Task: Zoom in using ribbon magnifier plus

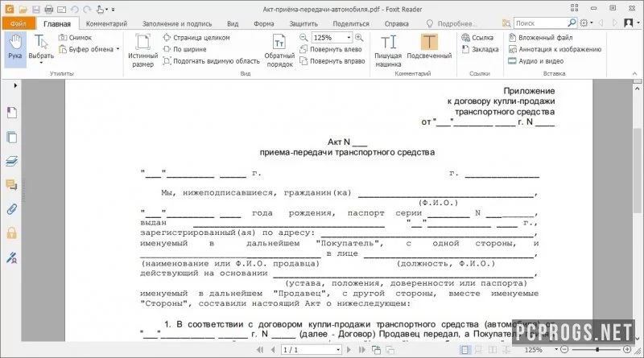Action: (x=359, y=37)
